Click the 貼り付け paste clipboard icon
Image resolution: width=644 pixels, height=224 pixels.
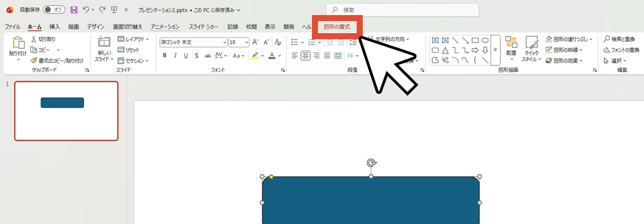18,43
